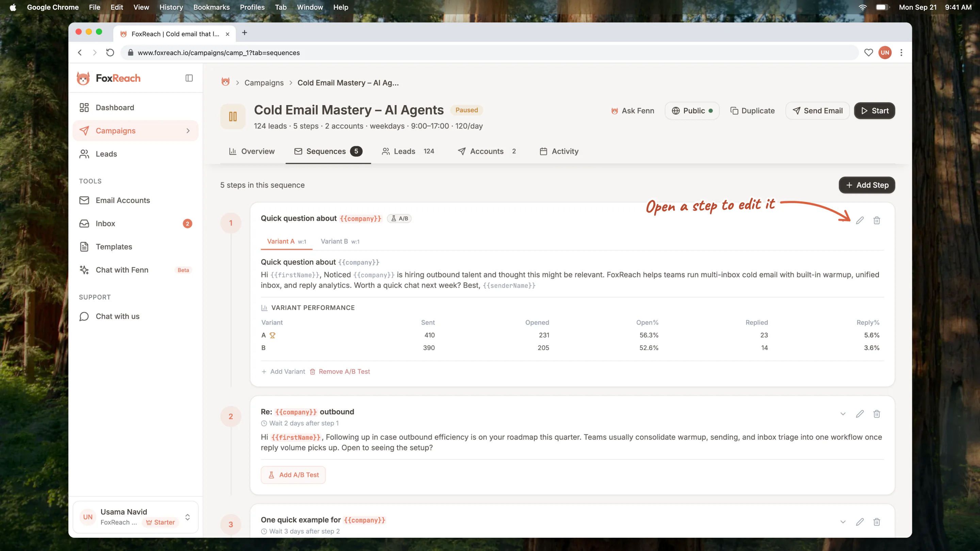Click the Start campaign button
Image resolution: width=980 pixels, height=551 pixels.
tap(874, 111)
